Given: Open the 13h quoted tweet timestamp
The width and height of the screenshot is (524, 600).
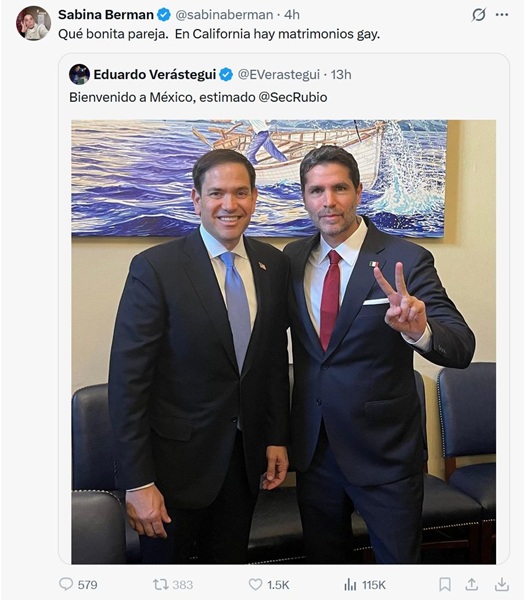Looking at the screenshot, I should pyautogui.click(x=341, y=74).
